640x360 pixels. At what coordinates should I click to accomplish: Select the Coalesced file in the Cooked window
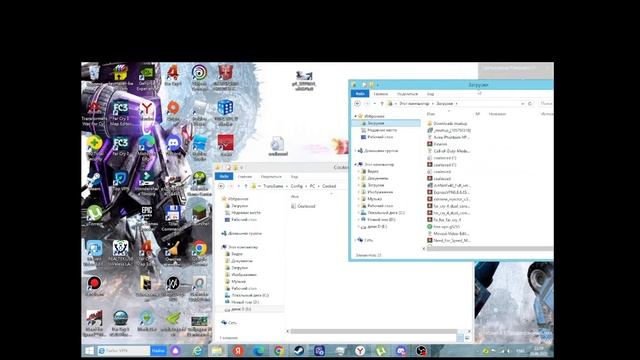pos(304,206)
